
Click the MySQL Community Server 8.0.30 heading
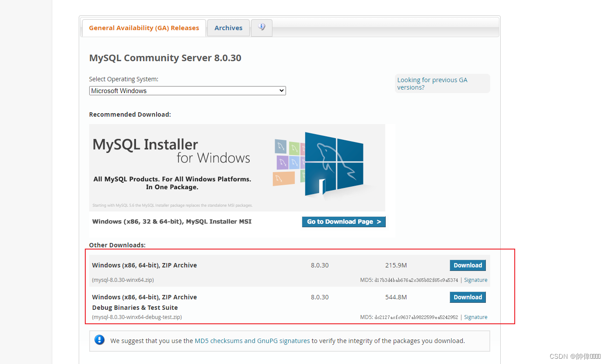(x=165, y=58)
